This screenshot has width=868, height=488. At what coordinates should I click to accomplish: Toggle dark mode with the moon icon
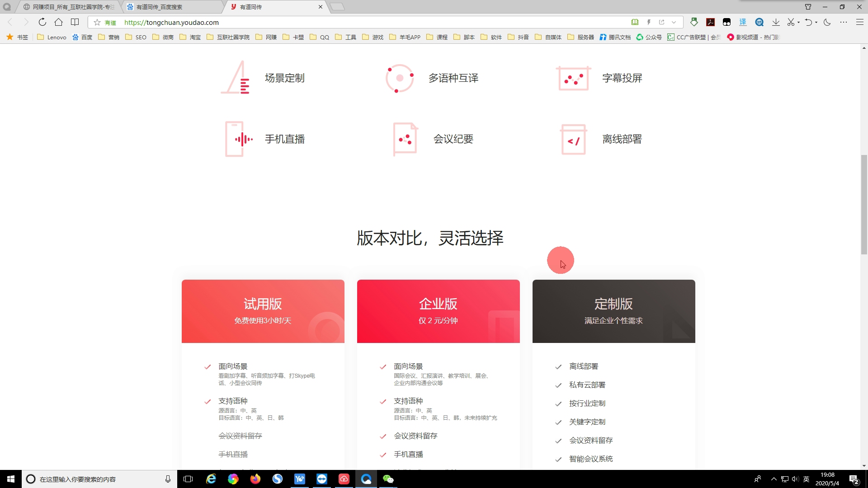[827, 22]
